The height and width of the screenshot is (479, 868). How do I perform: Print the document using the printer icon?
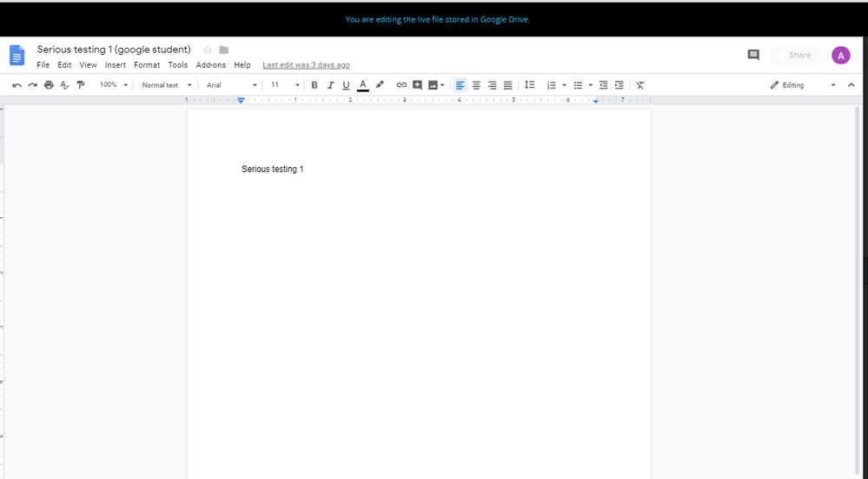pyautogui.click(x=49, y=85)
